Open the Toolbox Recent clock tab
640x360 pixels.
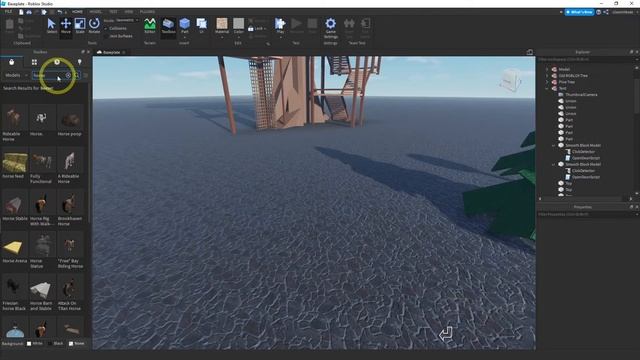57,62
